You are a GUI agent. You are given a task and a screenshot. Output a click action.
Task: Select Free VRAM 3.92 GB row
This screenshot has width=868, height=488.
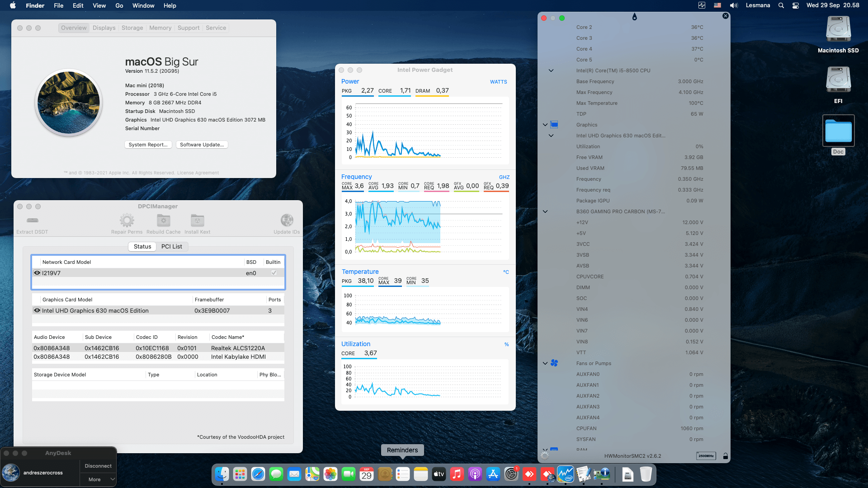(x=639, y=157)
